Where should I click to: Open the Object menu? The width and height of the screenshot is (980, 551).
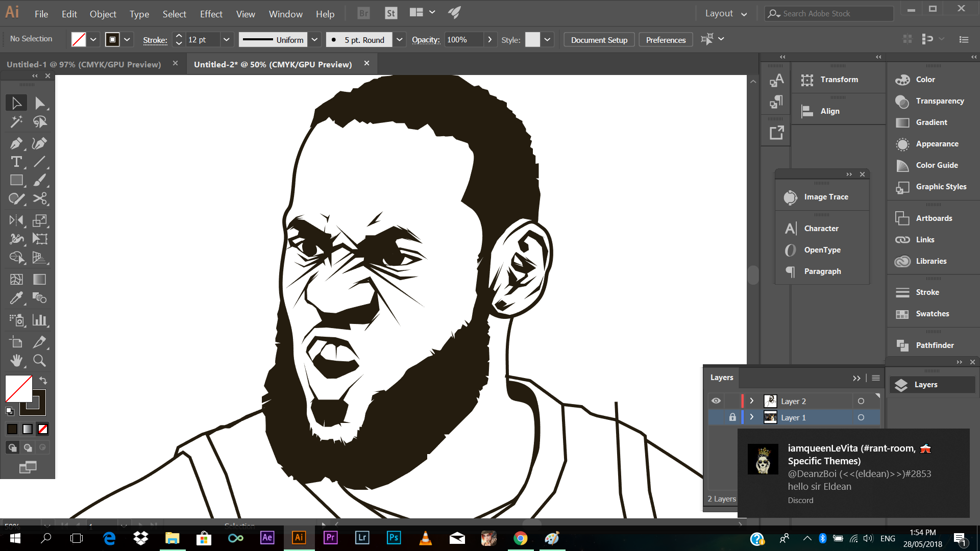[x=103, y=14]
